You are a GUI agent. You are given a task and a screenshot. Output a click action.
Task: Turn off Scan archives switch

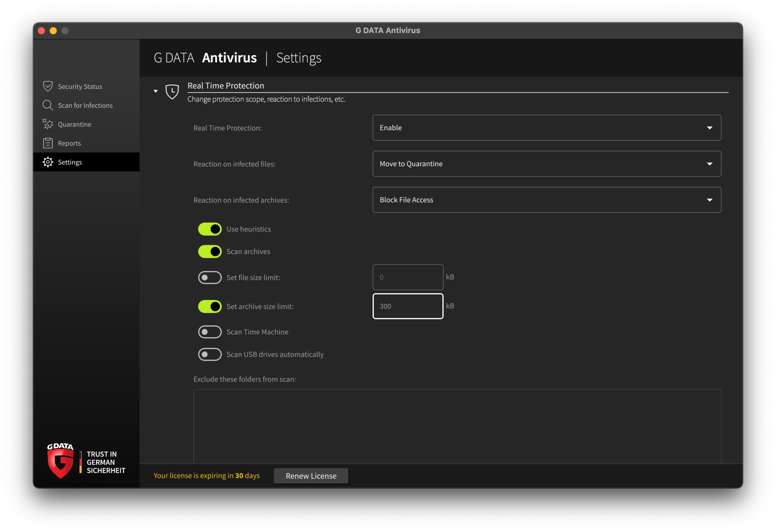coord(210,251)
